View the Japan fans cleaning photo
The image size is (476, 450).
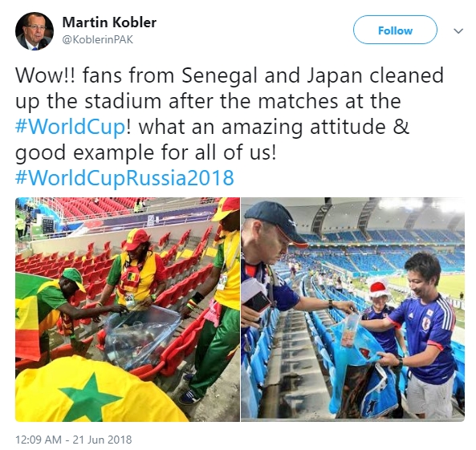pos(352,310)
